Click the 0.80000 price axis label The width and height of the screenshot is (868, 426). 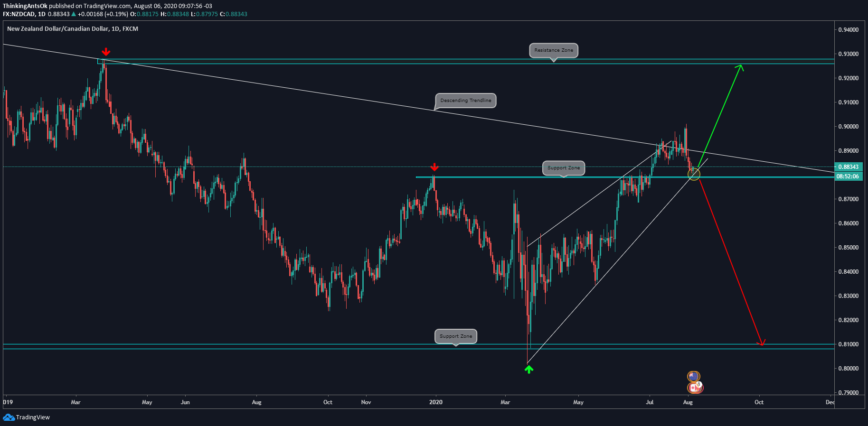[x=848, y=369]
